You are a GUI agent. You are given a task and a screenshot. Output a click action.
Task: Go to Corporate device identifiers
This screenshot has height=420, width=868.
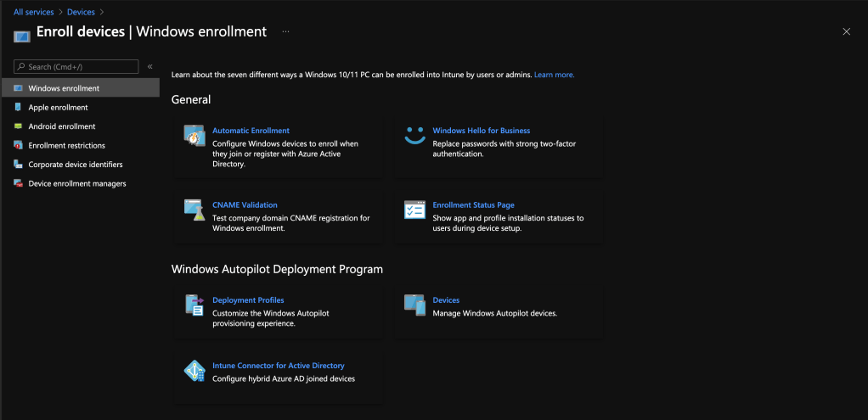click(x=75, y=165)
